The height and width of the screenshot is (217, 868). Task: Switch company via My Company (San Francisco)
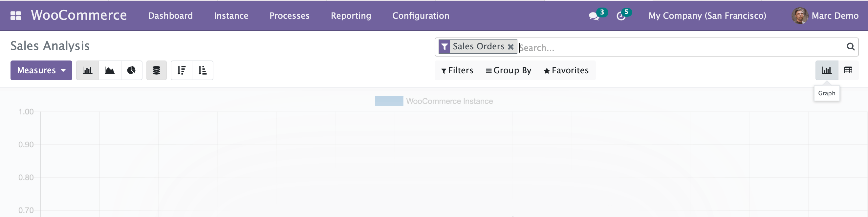tap(707, 15)
